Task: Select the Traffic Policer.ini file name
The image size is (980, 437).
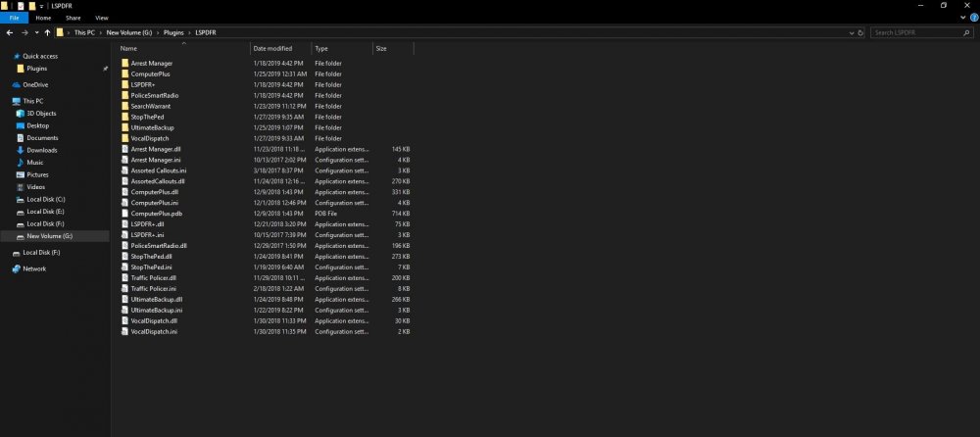Action: click(153, 289)
